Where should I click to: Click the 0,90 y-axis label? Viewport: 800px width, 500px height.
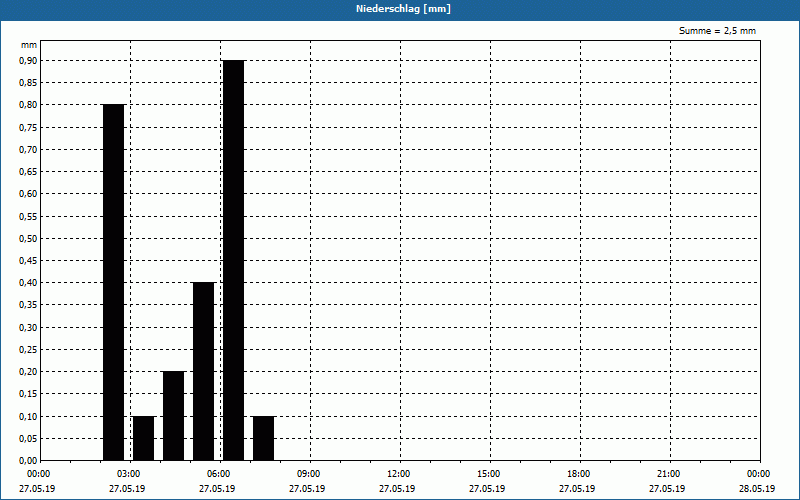pos(28,61)
